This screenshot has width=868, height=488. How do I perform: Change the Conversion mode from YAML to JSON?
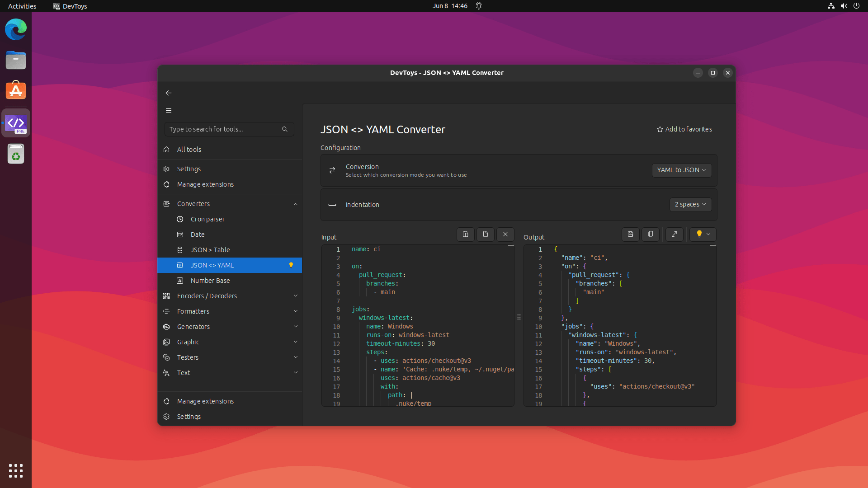point(681,170)
